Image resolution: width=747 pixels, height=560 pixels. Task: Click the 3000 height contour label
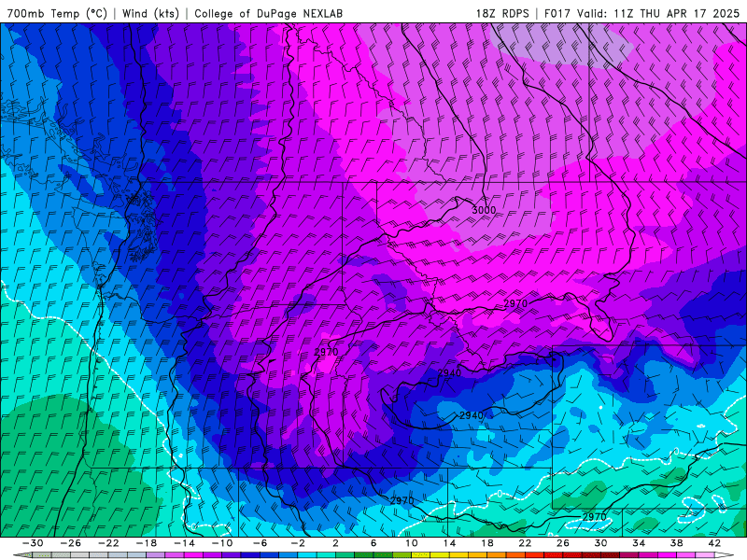pyautogui.click(x=484, y=210)
